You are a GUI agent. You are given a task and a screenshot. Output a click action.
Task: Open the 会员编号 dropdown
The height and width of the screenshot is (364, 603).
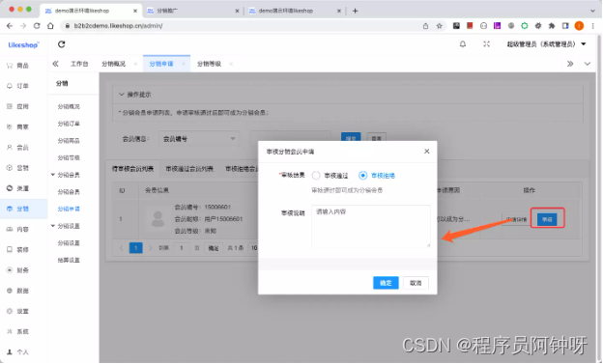[199, 139]
